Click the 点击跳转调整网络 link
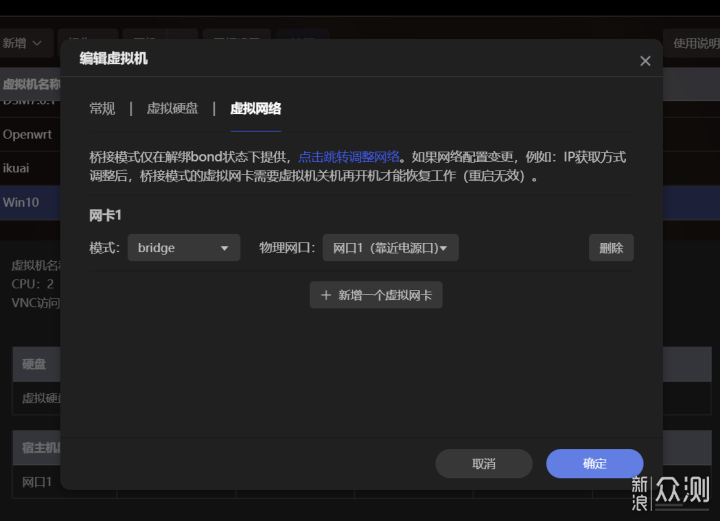Viewport: 720px width, 521px height. tap(349, 156)
